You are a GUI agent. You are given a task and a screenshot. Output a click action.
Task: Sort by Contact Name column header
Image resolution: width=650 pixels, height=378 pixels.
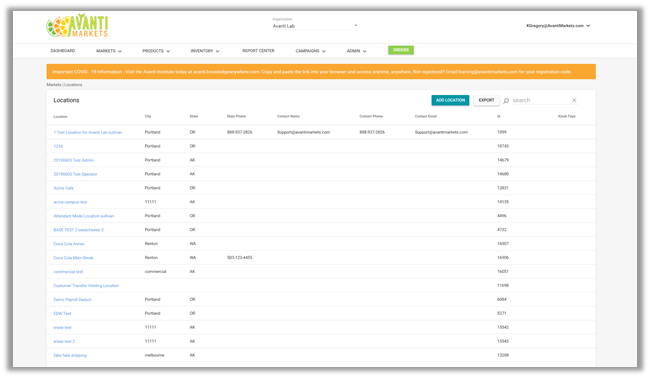point(288,116)
